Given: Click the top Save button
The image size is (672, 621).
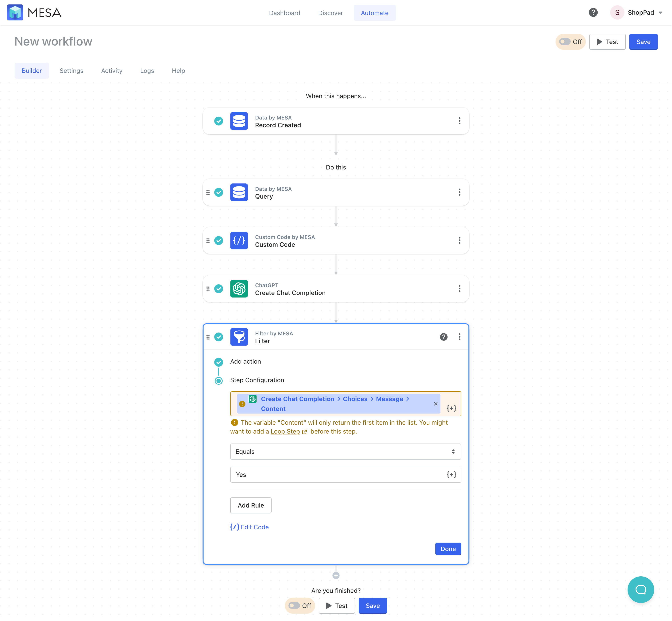Looking at the screenshot, I should pyautogui.click(x=643, y=42).
